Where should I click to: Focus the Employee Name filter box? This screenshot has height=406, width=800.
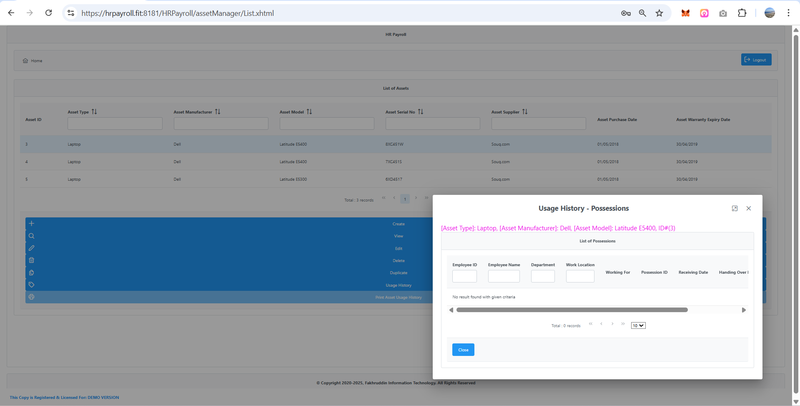pyautogui.click(x=503, y=276)
